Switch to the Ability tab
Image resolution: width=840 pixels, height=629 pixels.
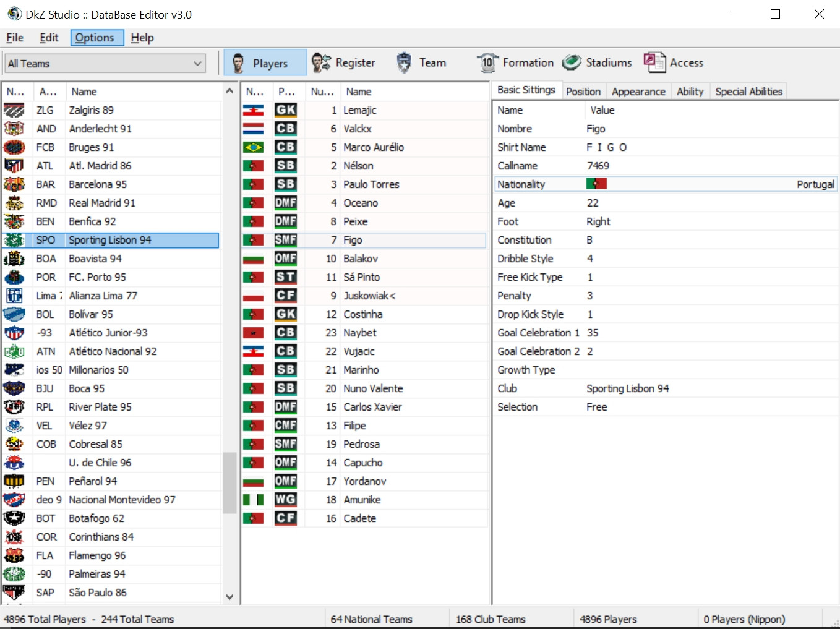[x=690, y=92]
